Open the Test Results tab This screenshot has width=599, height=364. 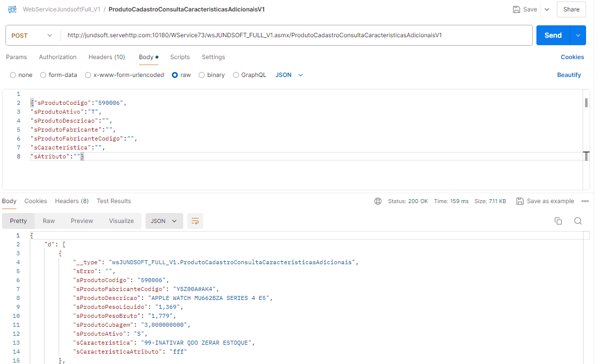coord(114,201)
